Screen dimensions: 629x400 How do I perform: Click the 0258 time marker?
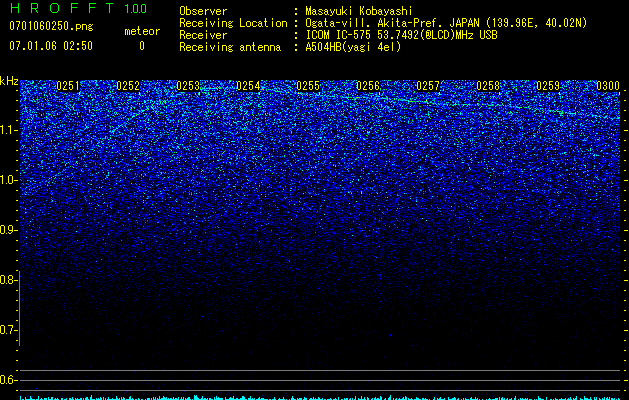pyautogui.click(x=488, y=86)
